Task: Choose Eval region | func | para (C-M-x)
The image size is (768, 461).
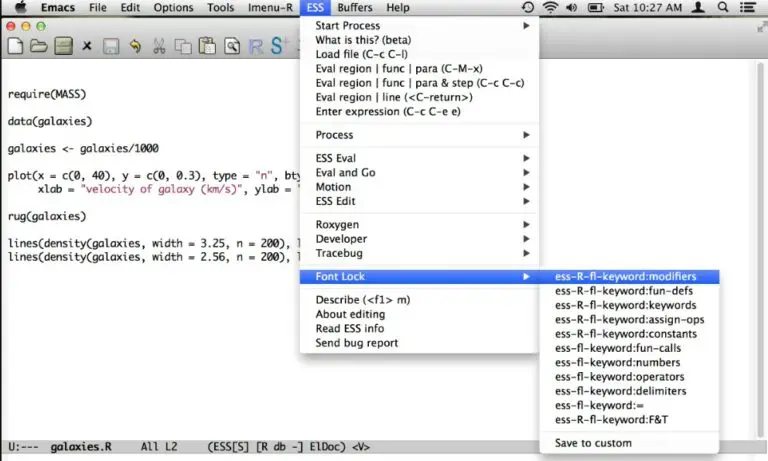Action: (419, 69)
